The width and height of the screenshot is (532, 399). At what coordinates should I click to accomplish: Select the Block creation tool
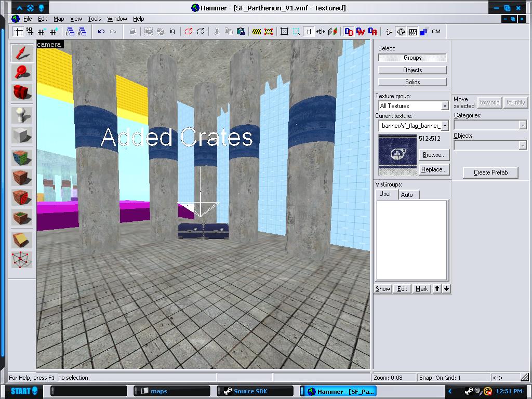pyautogui.click(x=22, y=136)
